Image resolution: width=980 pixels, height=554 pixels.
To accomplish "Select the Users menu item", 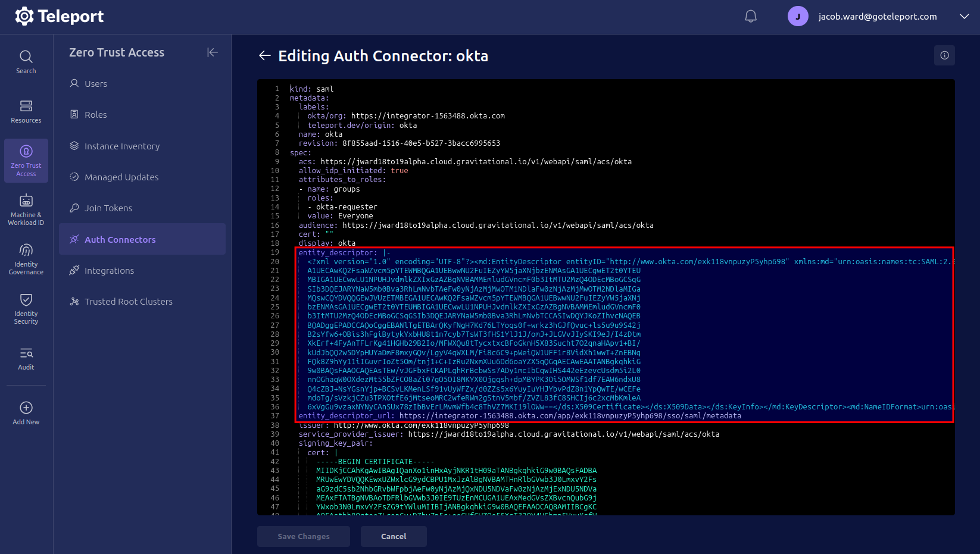I will [95, 83].
